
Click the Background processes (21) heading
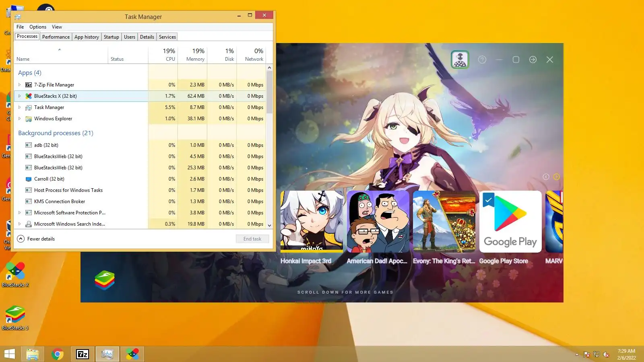point(56,133)
